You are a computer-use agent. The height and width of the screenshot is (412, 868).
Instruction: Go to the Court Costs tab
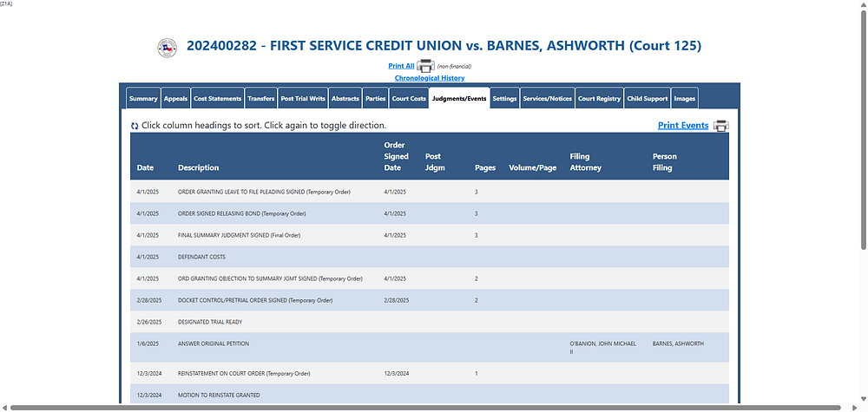[409, 98]
